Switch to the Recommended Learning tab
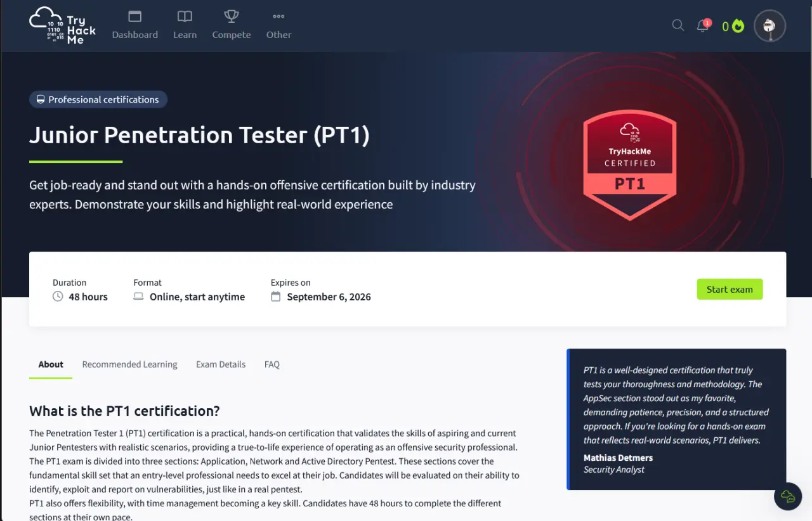The image size is (812, 521). (129, 364)
